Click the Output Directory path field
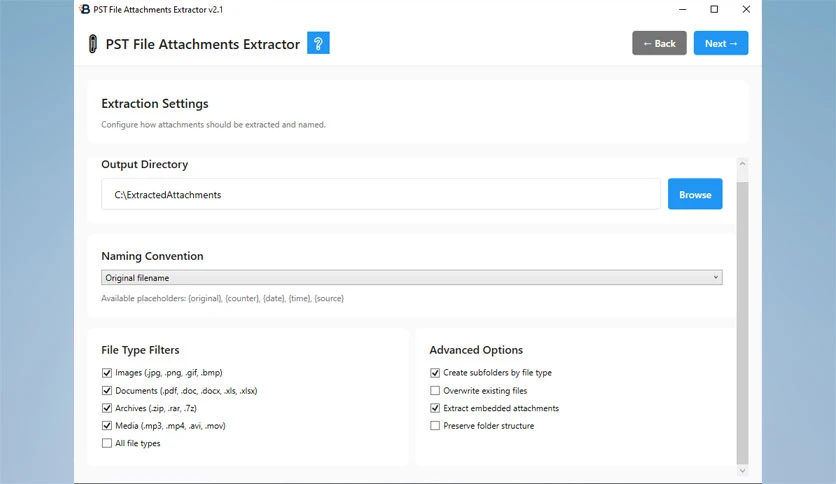This screenshot has width=836, height=484. pos(381,194)
